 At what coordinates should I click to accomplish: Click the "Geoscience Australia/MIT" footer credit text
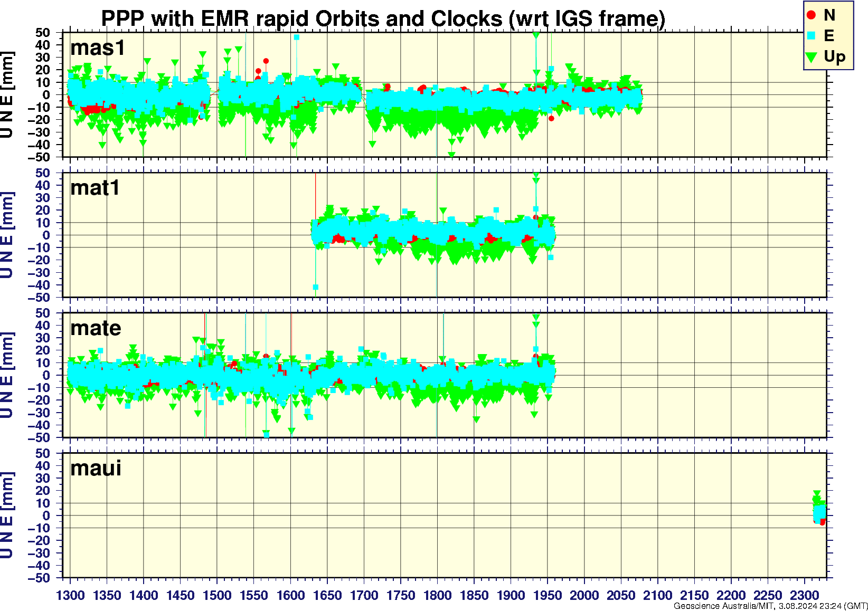click(x=723, y=606)
